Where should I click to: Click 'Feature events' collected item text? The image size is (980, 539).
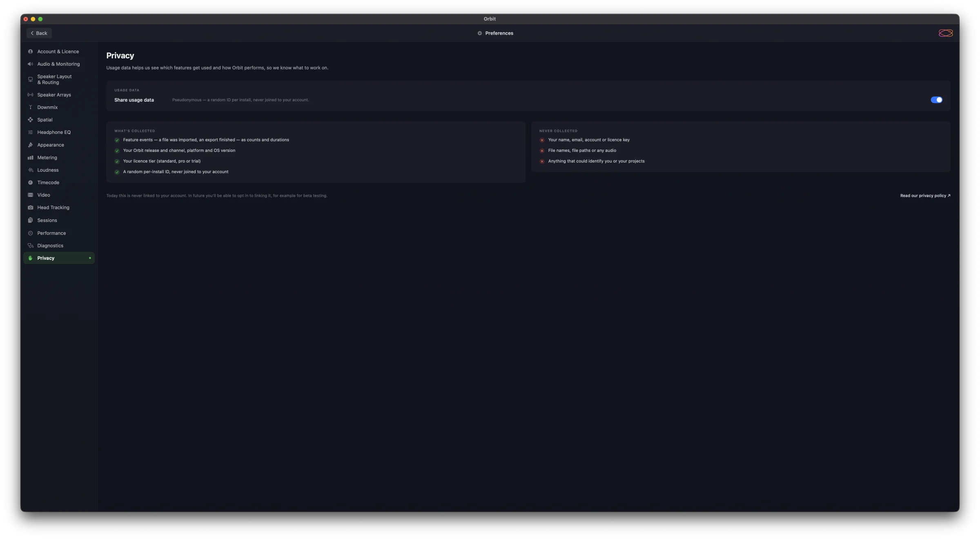click(x=206, y=140)
